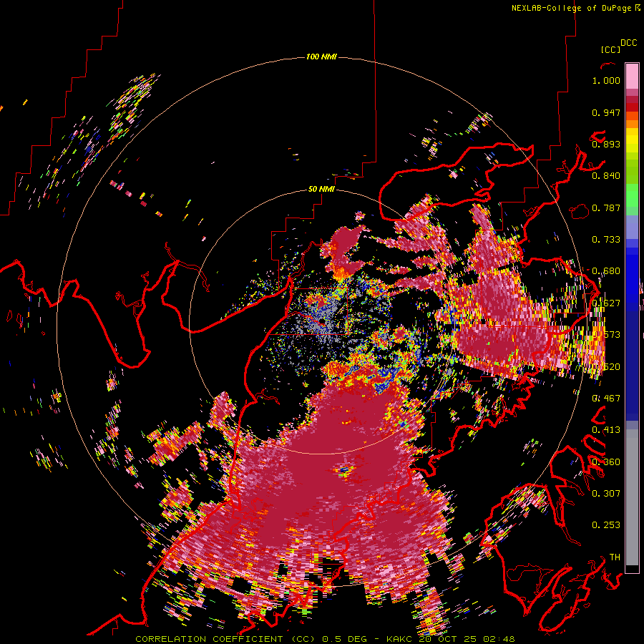Click the 0.307 scale value
644x644 pixels.
tap(606, 493)
